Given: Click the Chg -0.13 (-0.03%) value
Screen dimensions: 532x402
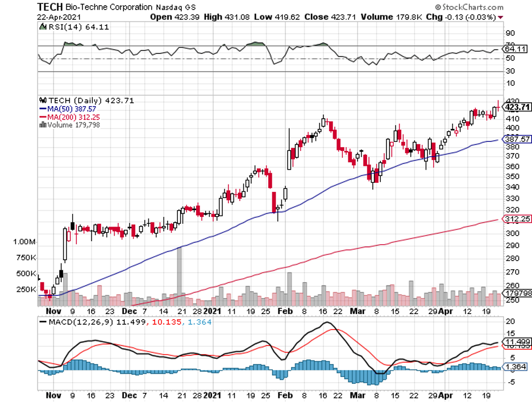Looking at the screenshot, I should tap(461, 17).
